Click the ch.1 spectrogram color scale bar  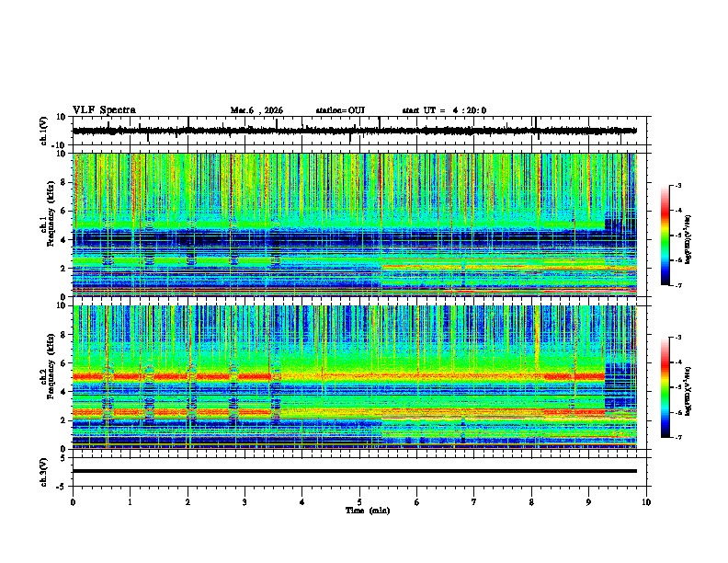point(666,236)
